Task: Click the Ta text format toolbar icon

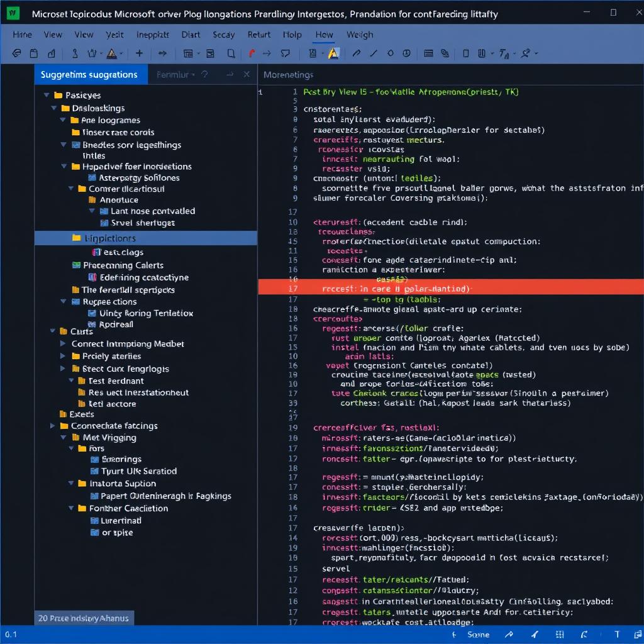Action: pyautogui.click(x=504, y=53)
